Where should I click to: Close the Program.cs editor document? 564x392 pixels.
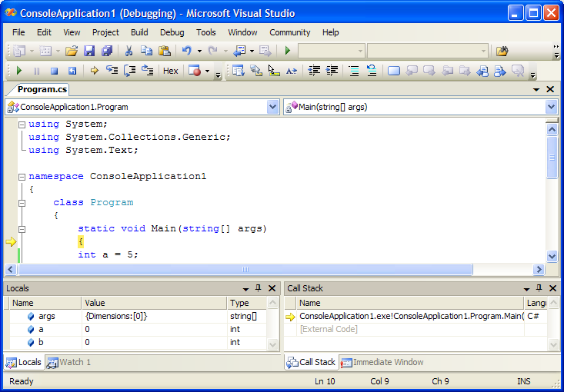[550, 89]
